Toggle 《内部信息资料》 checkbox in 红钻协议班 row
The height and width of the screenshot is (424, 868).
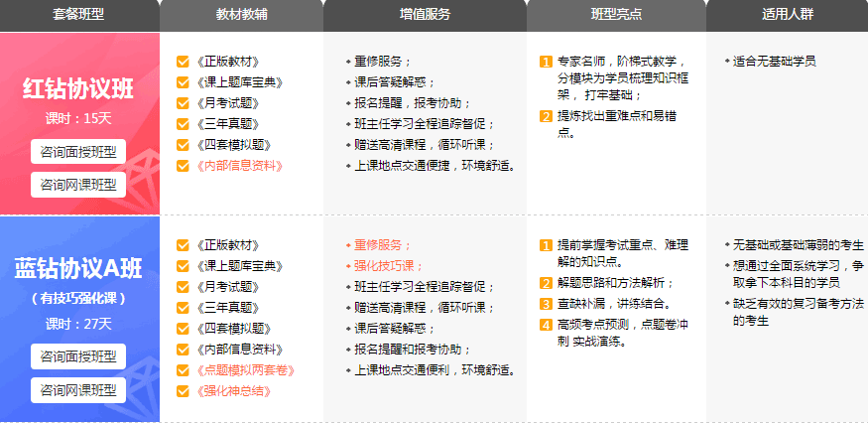click(x=183, y=166)
